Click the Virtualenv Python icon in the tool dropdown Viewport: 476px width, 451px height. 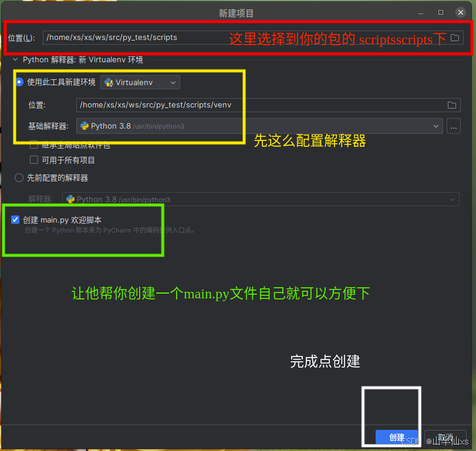(x=109, y=82)
